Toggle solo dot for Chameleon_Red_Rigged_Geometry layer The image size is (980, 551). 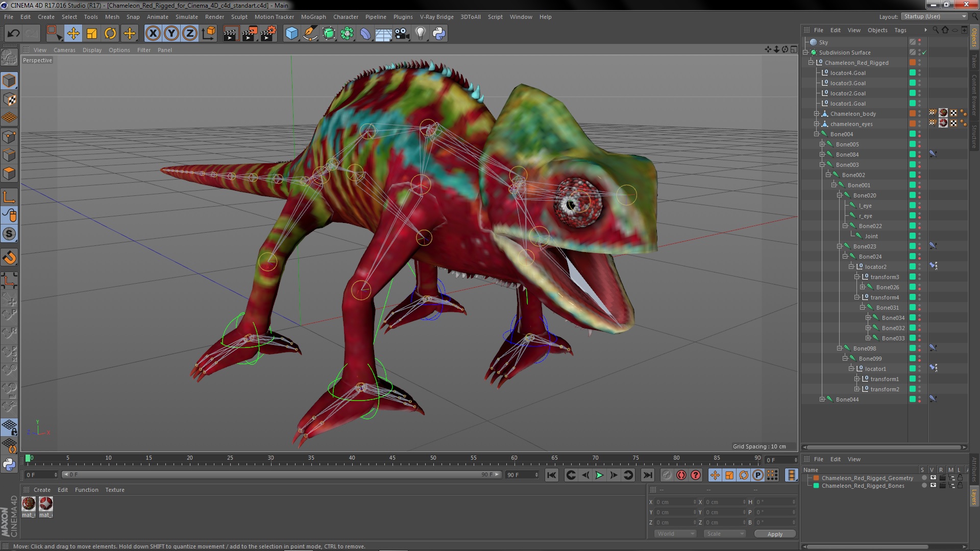pos(924,478)
